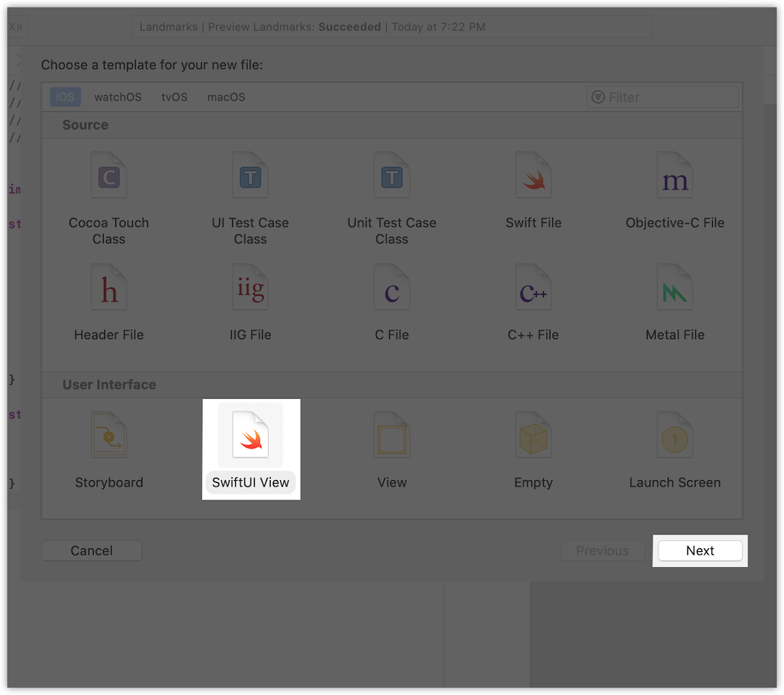Switch to the watchOS platform tab
This screenshot has height=695, width=784.
coord(118,97)
